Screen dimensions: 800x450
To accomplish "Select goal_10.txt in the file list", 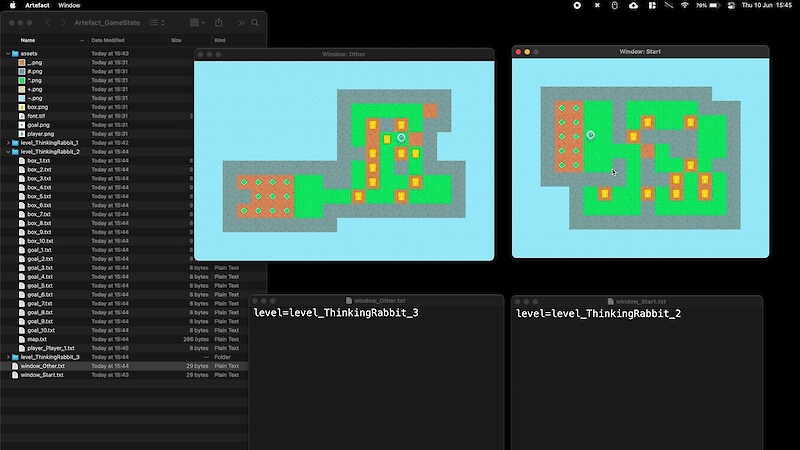I will click(x=41, y=330).
